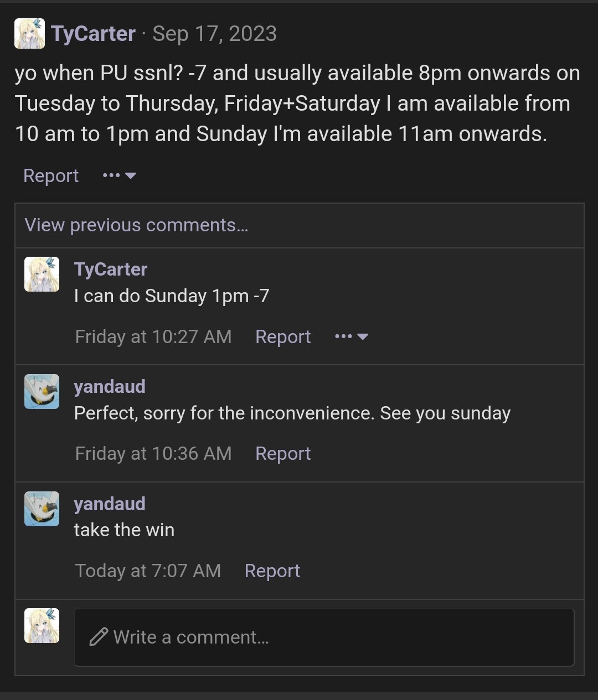Click the 'Friday at 10:27 AM' timestamp
The width and height of the screenshot is (598, 700).
pos(153,336)
